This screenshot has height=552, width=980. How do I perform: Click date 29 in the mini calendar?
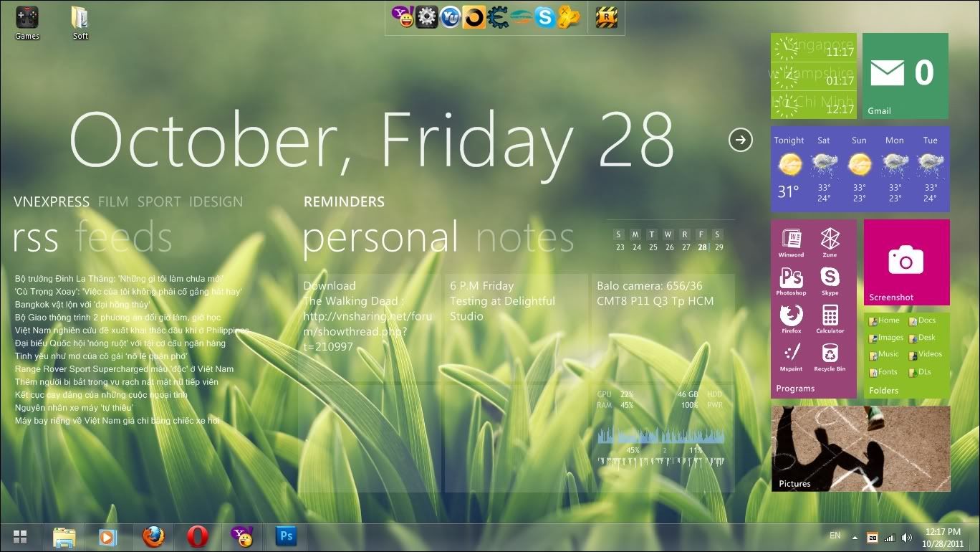(719, 247)
